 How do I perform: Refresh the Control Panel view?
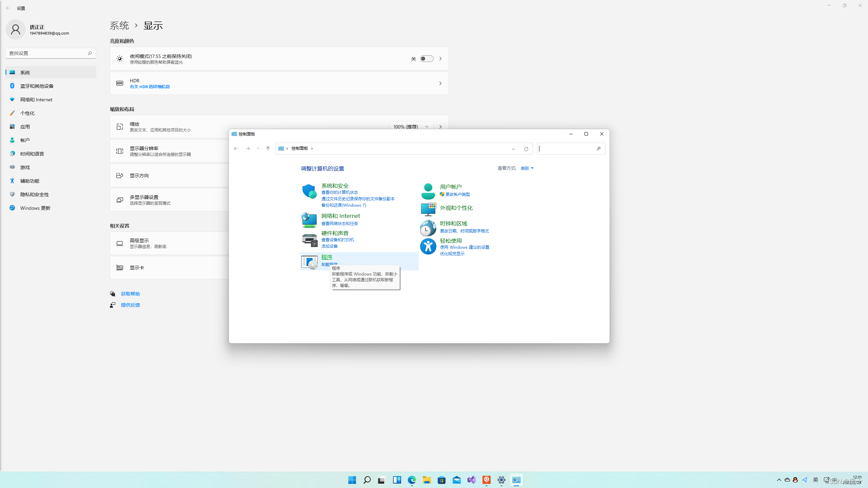pos(526,149)
